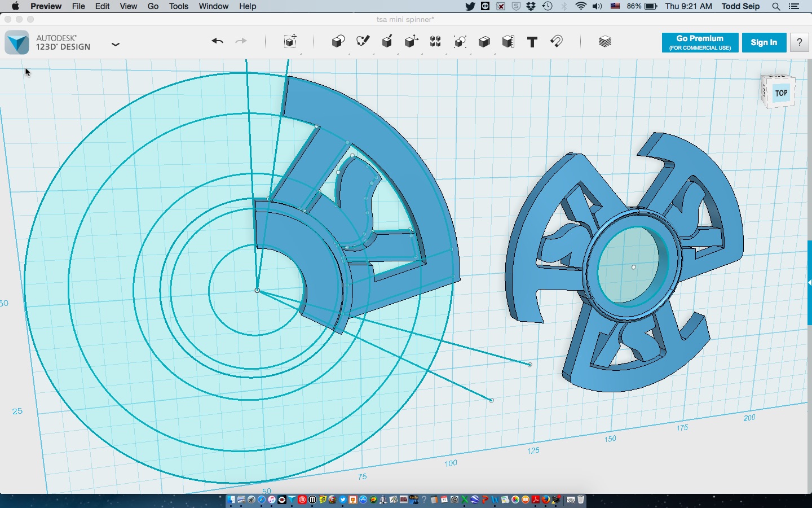Open the Combine tool menu
The height and width of the screenshot is (508, 812).
pyautogui.click(x=484, y=41)
